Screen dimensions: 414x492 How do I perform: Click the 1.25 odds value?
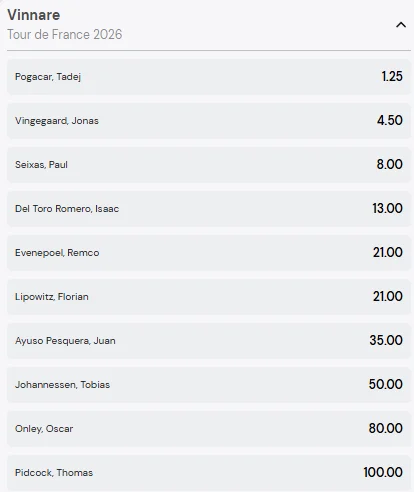point(392,76)
